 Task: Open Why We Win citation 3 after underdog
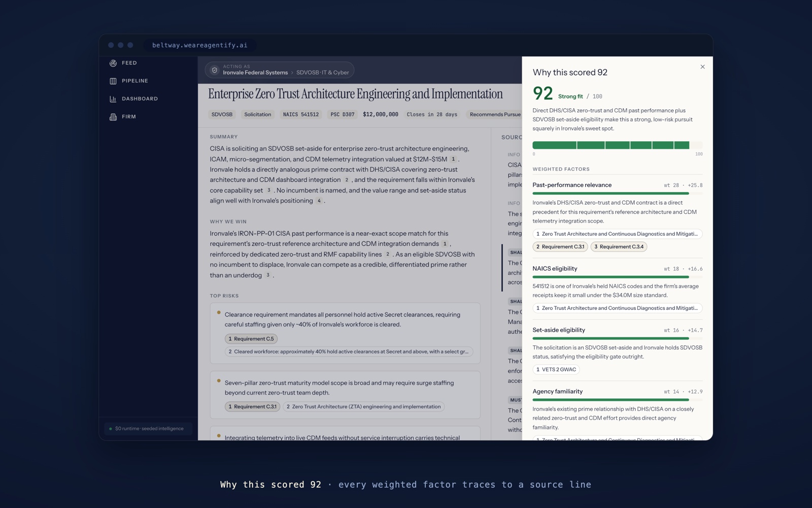coord(267,275)
